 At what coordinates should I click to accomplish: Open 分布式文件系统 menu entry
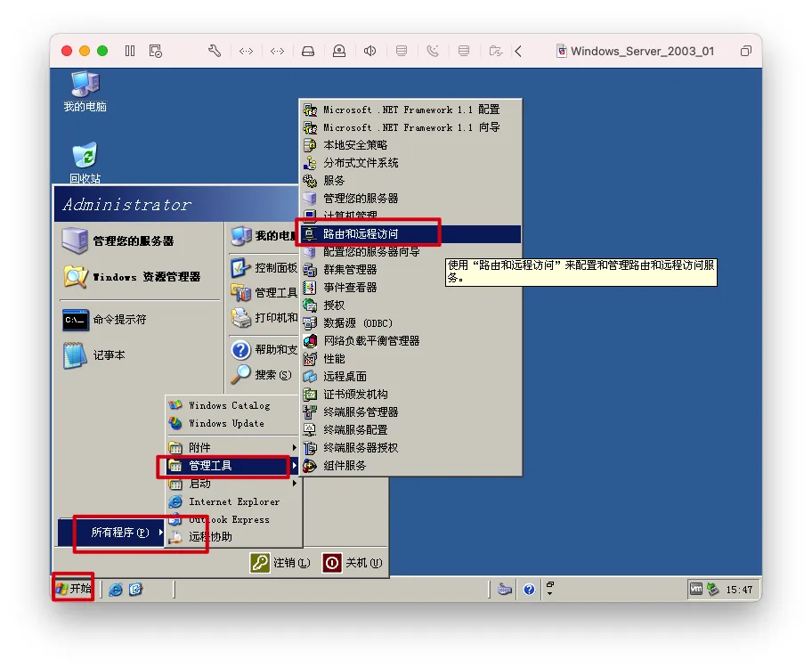[x=410, y=163]
